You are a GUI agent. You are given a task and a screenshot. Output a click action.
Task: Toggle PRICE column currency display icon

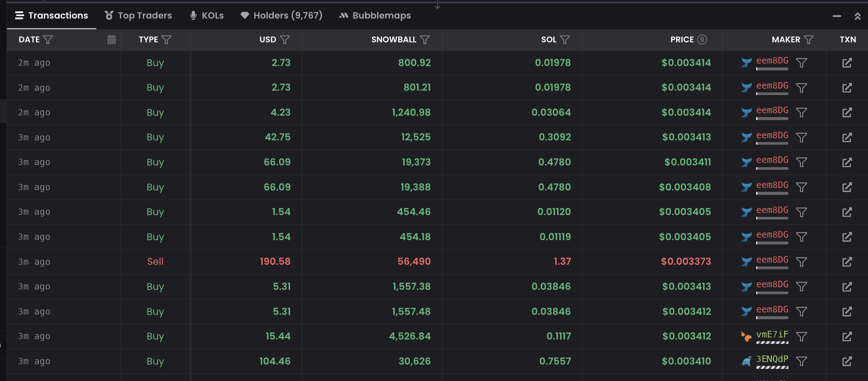(x=702, y=40)
